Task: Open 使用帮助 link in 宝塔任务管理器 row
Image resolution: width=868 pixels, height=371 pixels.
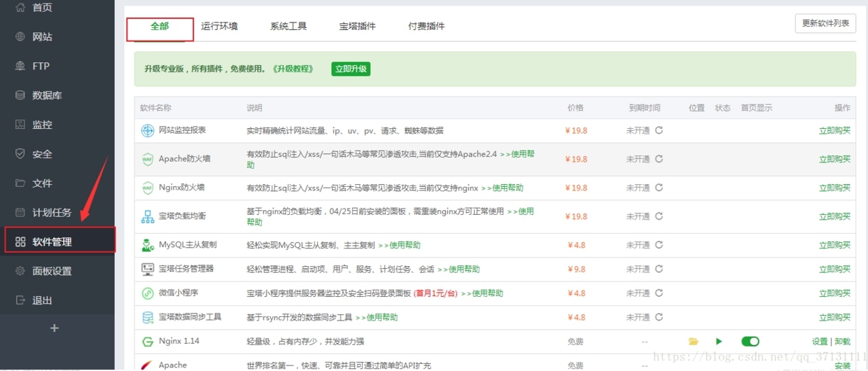Action: pos(458,269)
